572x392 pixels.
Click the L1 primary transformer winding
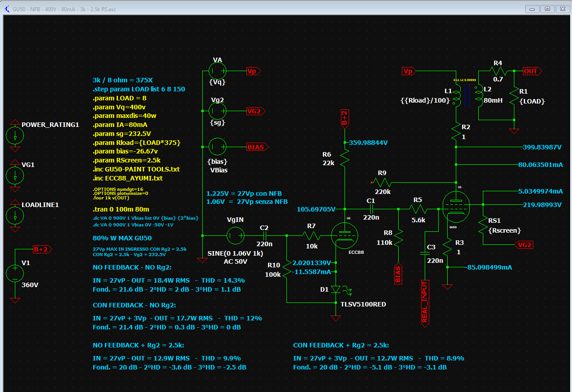pos(457,95)
